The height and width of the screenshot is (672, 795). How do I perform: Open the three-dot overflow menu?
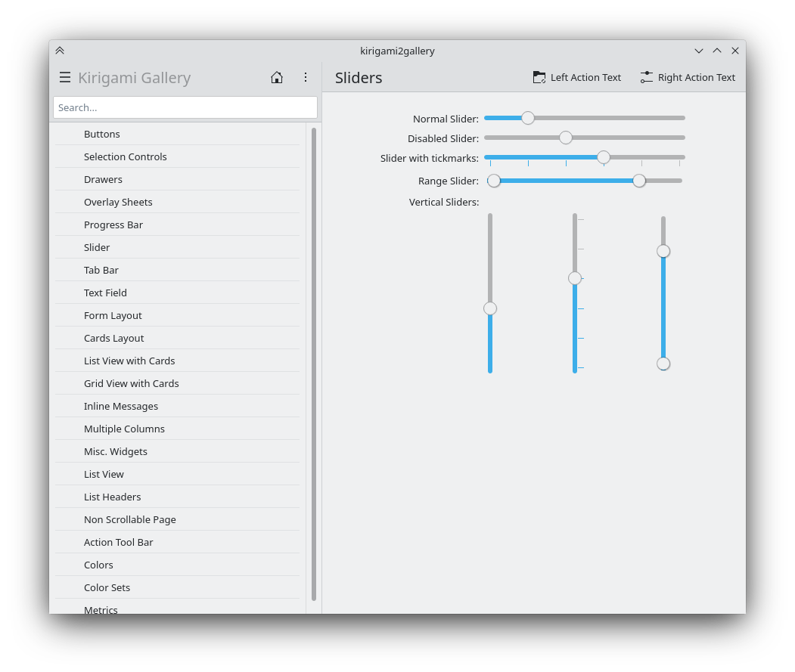306,78
